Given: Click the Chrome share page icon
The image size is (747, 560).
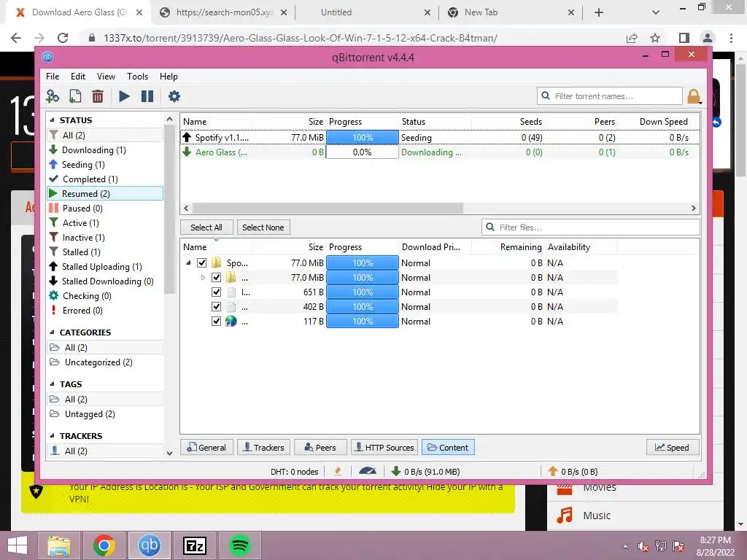Looking at the screenshot, I should click(x=632, y=38).
